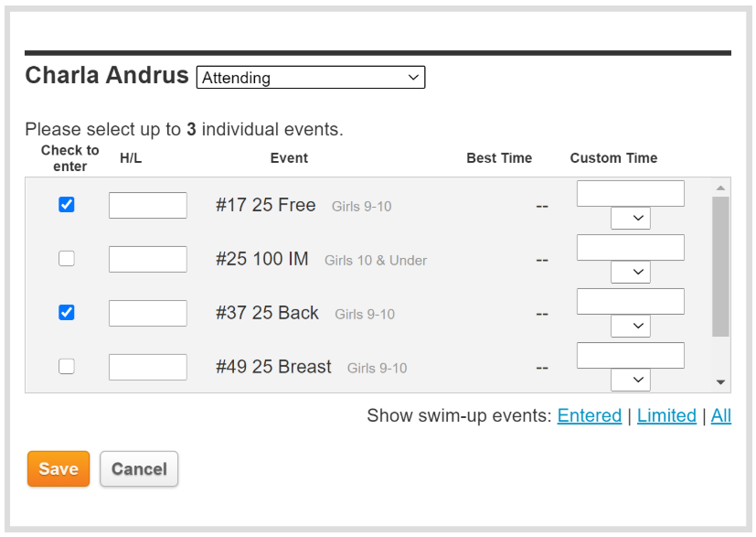The height and width of the screenshot is (537, 756).
Task: Uncheck the #17 25 Free event checkbox
Action: point(67,205)
